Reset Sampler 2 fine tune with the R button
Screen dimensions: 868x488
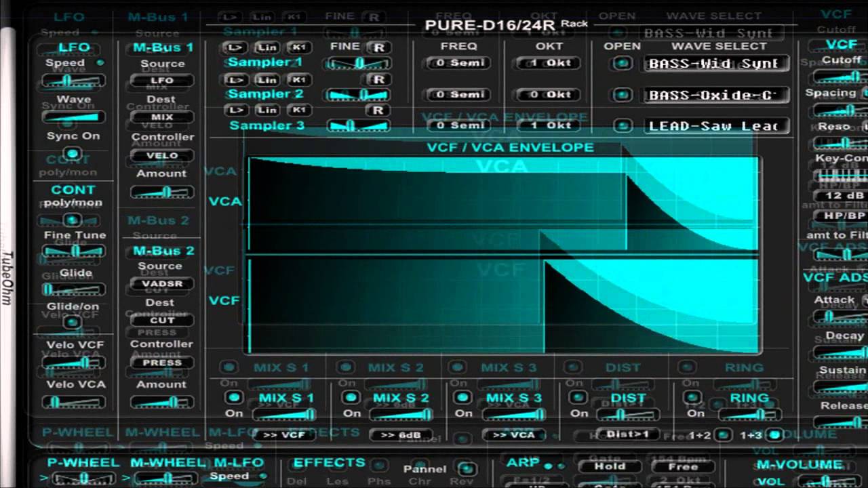pyautogui.click(x=379, y=79)
